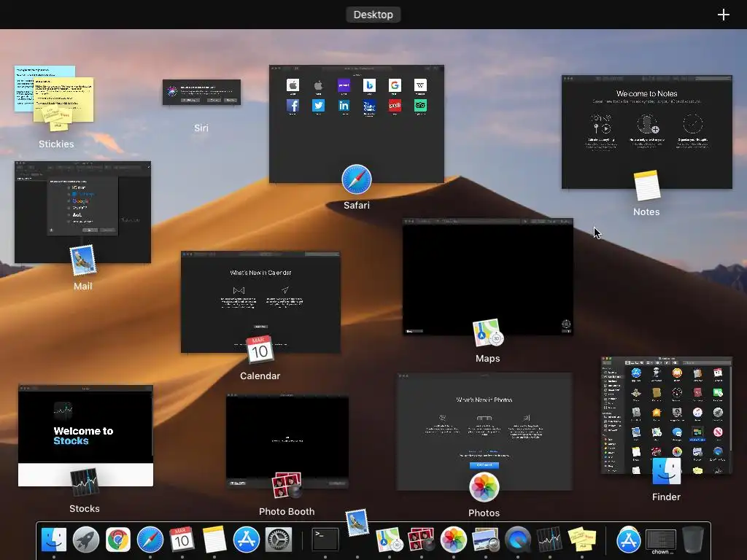Open Maps icon in the Dock
The image size is (747, 560).
[x=390, y=540]
